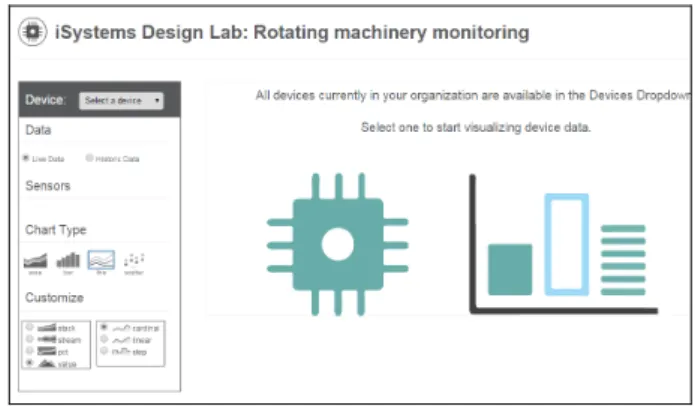The image size is (695, 406).
Task: Click the page title 'iSystems Design Lab: Rotating machinery monitoring'
Action: 292,32
